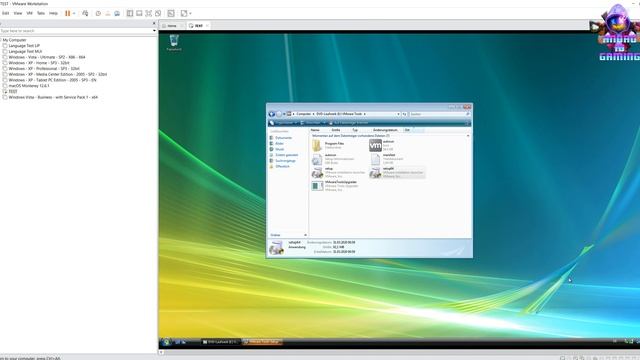Select macOS Monterey 12.6.1 VM
Image resolution: width=640 pixels, height=360 pixels.
click(29, 86)
